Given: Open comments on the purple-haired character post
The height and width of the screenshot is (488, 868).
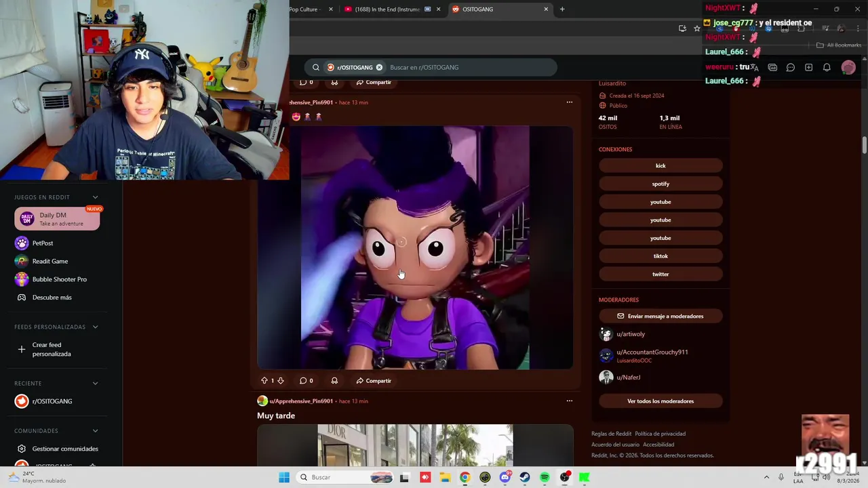Looking at the screenshot, I should click(x=307, y=381).
